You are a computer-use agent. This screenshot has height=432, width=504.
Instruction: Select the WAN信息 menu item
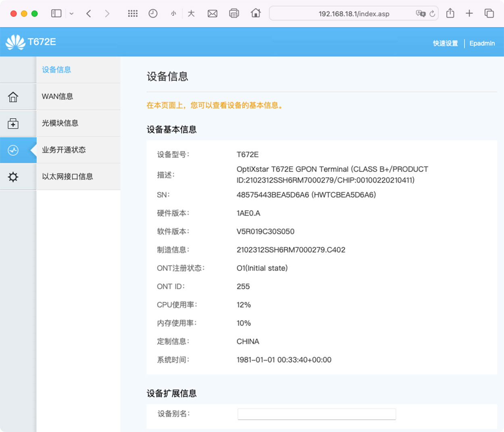(x=57, y=96)
